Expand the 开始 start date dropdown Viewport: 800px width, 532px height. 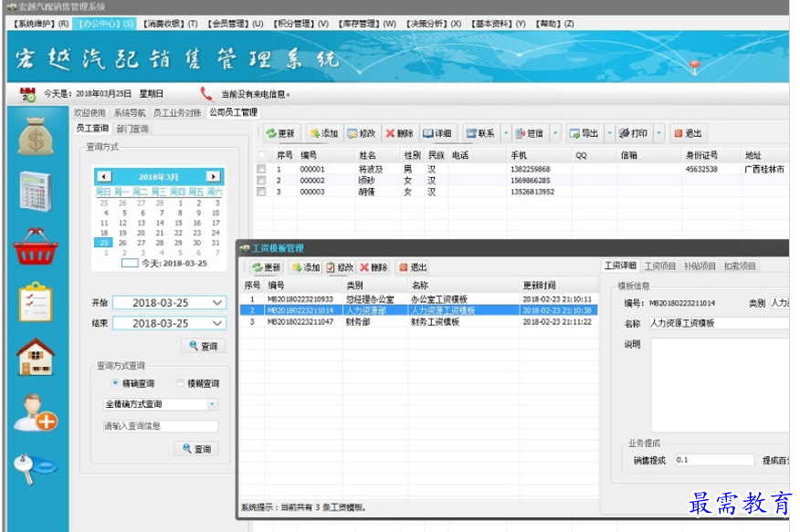(x=216, y=303)
